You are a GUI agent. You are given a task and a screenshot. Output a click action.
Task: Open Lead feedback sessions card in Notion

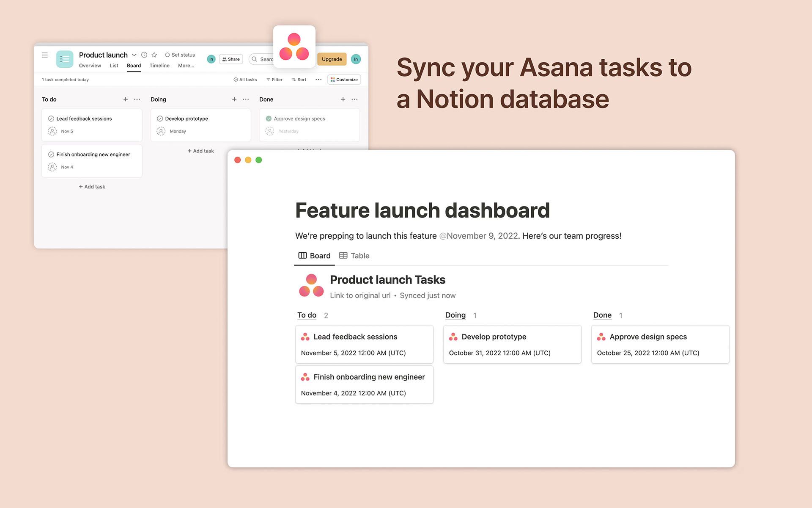coord(364,344)
